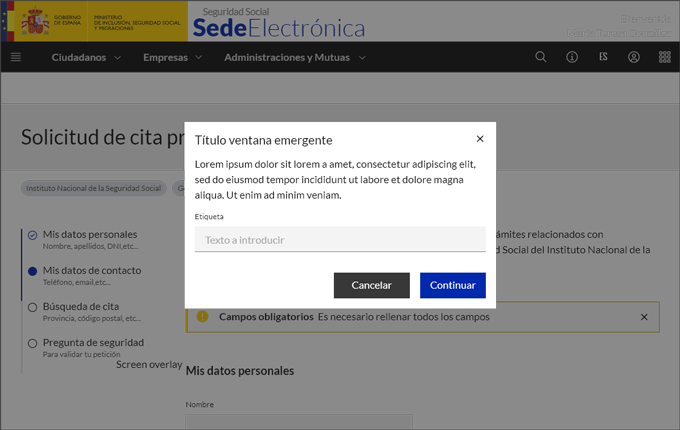The width and height of the screenshot is (680, 430).
Task: Open the hamburger menu icon
Action: tap(15, 57)
